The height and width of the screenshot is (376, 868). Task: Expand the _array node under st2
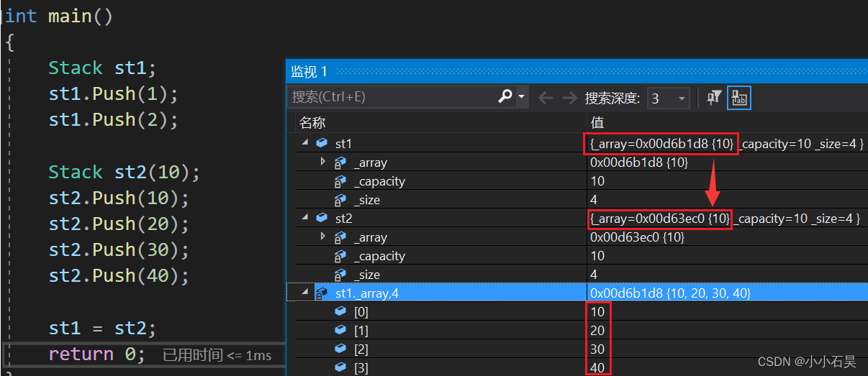coord(323,237)
